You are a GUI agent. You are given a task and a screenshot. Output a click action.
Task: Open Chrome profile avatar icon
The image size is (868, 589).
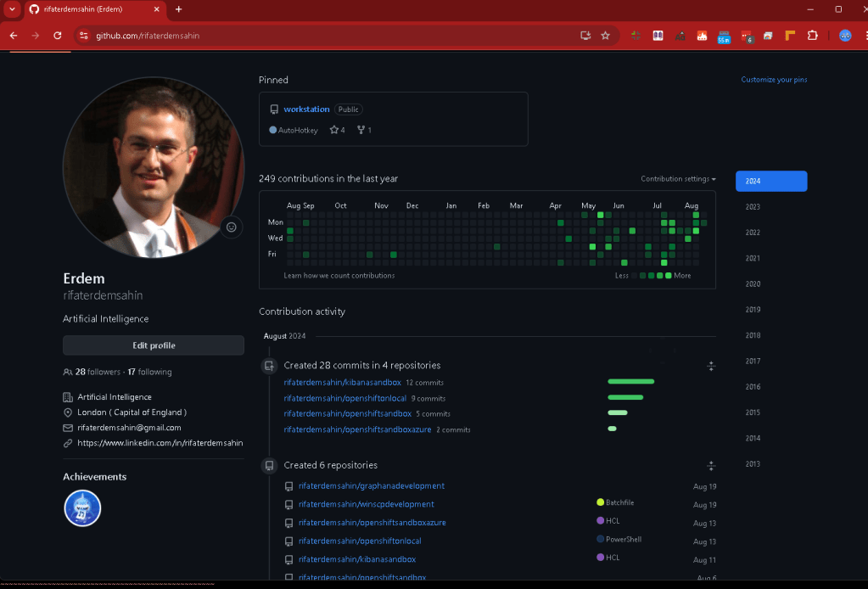pos(845,36)
